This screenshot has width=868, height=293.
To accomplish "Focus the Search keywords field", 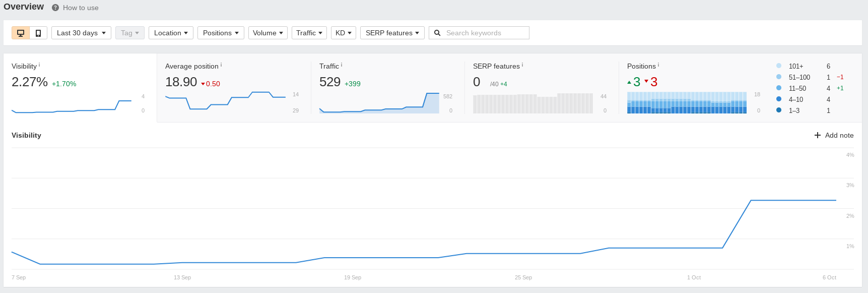I will (479, 33).
